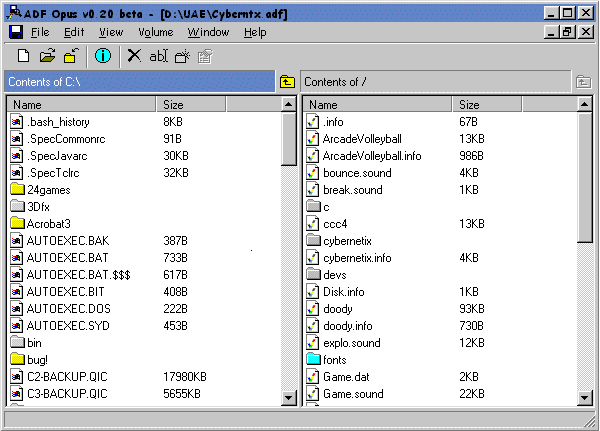Image resolution: width=600 pixels, height=431 pixels.
Task: Click the file icon of doody
Action: coord(313,309)
